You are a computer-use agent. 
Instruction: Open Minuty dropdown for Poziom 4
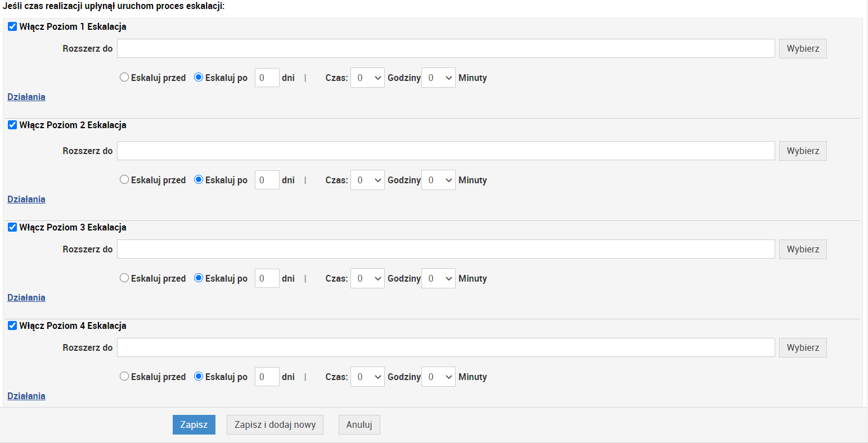(438, 377)
